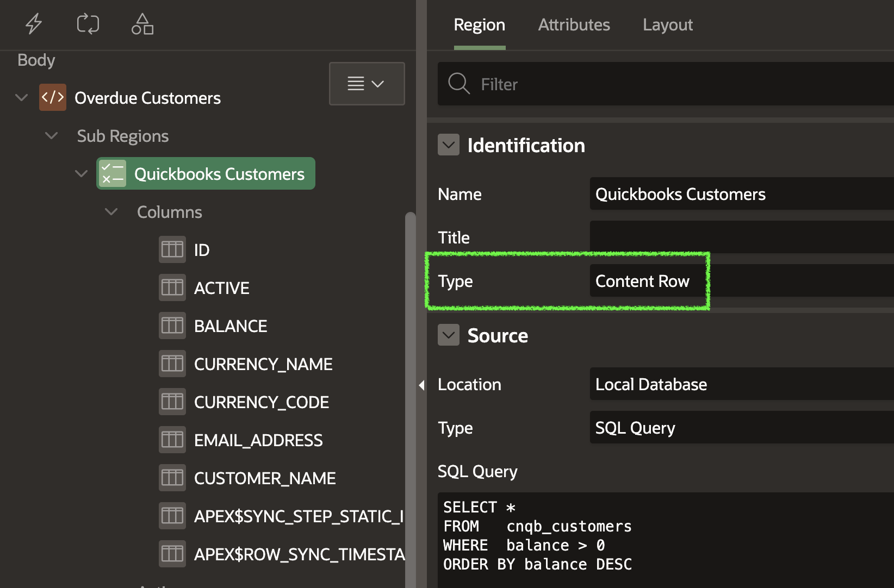Click the property Filter search field
This screenshot has height=588, width=894.
(x=666, y=84)
